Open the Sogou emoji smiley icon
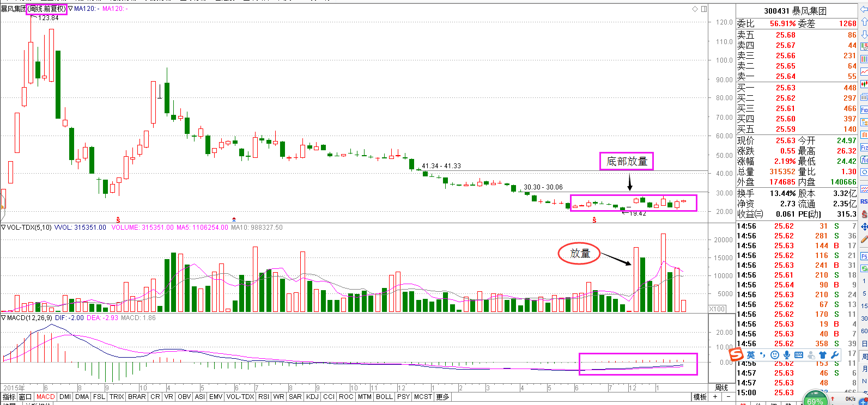The width and height of the screenshot is (868, 405). pos(775,355)
